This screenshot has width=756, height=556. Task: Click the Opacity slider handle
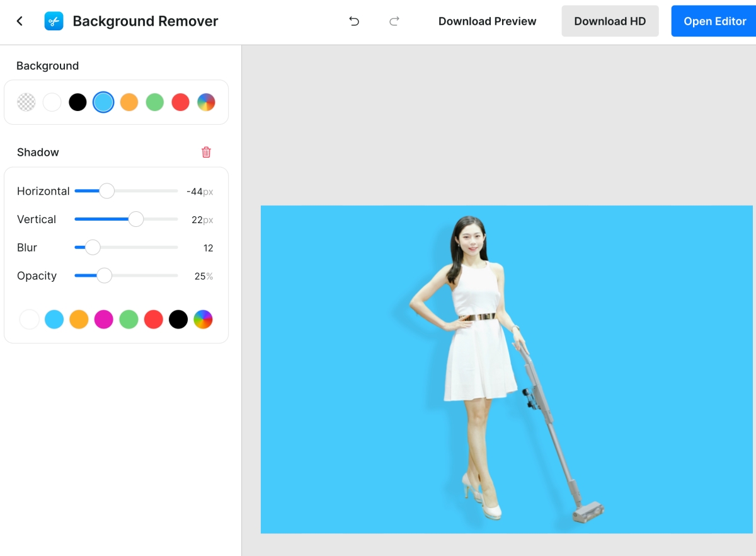(x=105, y=276)
